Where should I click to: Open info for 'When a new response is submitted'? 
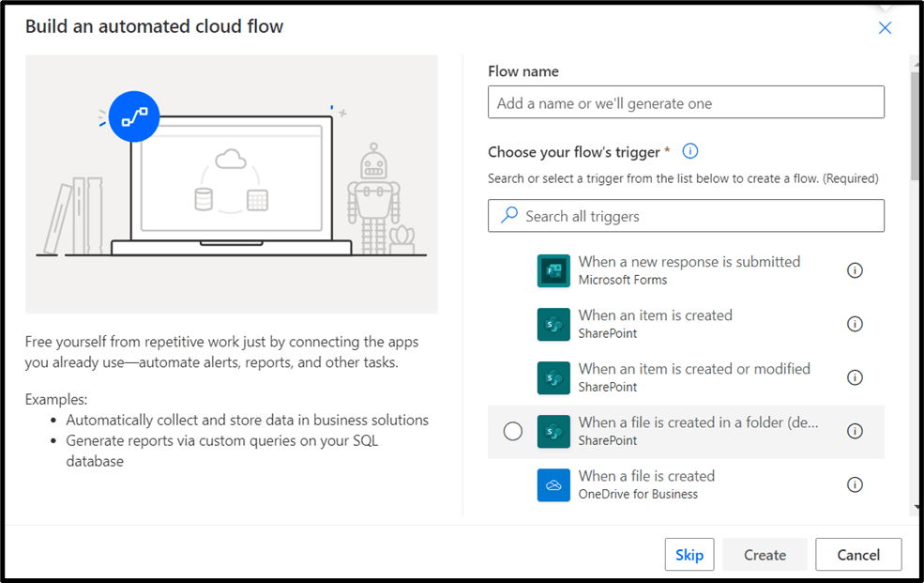[x=855, y=270]
